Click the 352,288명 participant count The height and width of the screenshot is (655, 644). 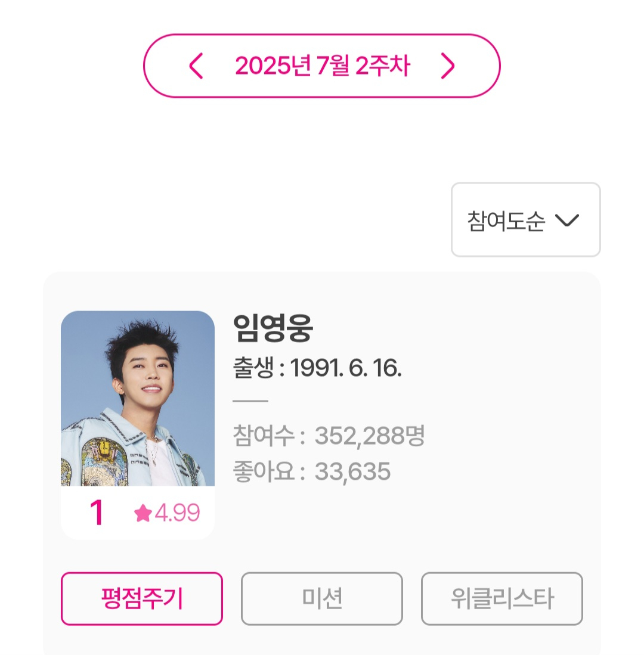point(369,436)
